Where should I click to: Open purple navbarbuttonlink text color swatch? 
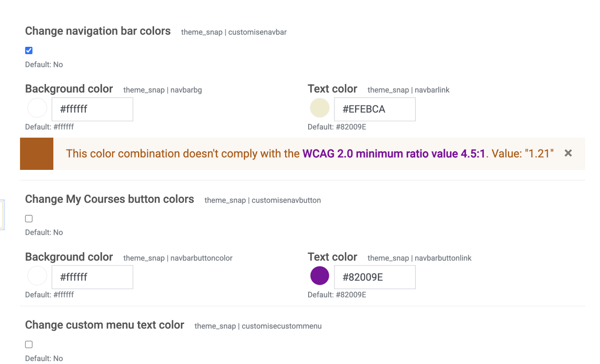point(319,276)
